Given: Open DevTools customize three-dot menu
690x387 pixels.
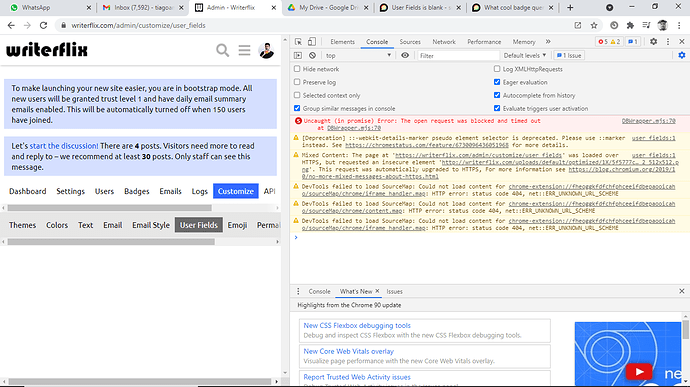Looking at the screenshot, I should (x=668, y=41).
